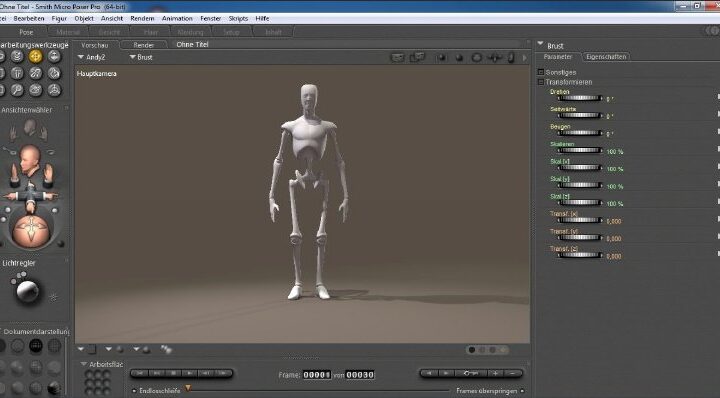Click the first-frame rewind button

pos(140,373)
